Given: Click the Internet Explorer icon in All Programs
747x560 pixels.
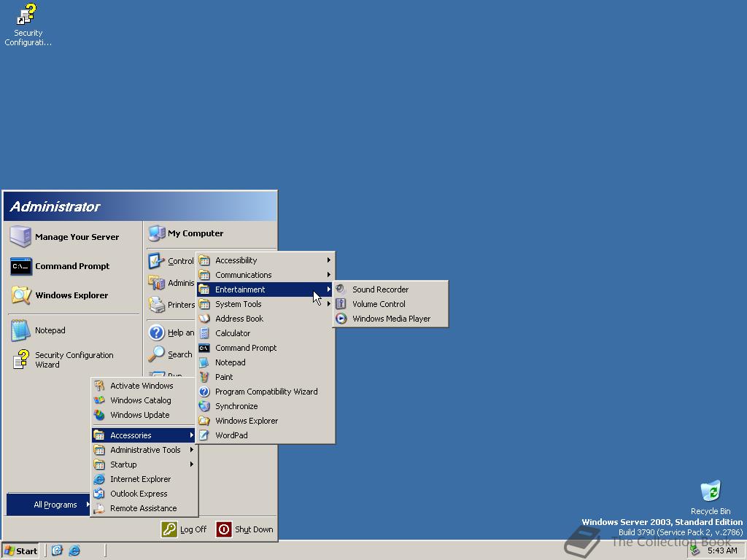Looking at the screenshot, I should [x=99, y=479].
